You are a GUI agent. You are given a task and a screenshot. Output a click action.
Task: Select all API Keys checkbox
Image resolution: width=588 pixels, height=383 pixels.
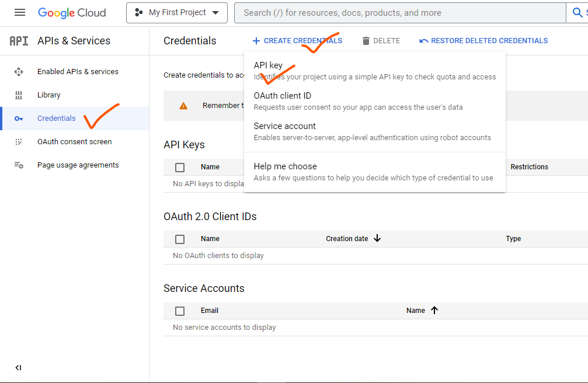[180, 168]
